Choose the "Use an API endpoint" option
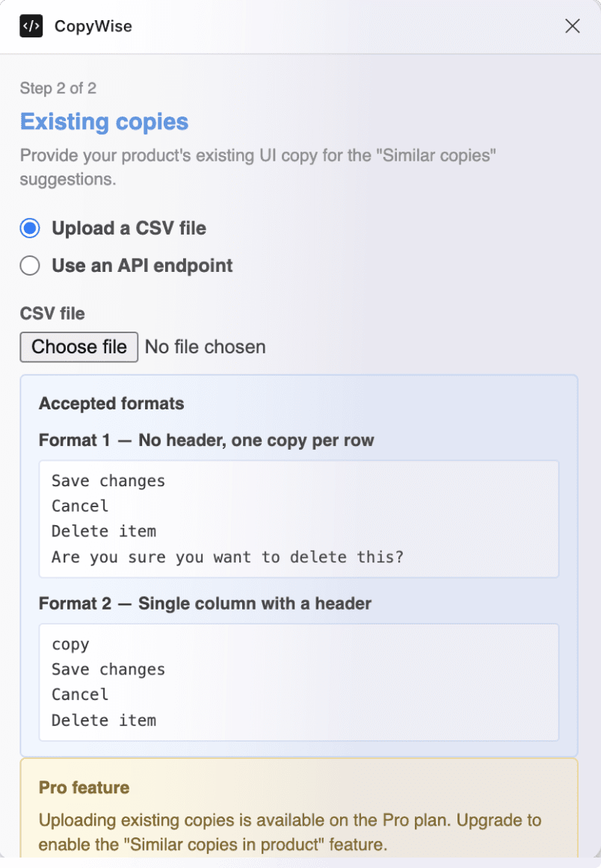This screenshot has width=601, height=868. click(x=29, y=265)
